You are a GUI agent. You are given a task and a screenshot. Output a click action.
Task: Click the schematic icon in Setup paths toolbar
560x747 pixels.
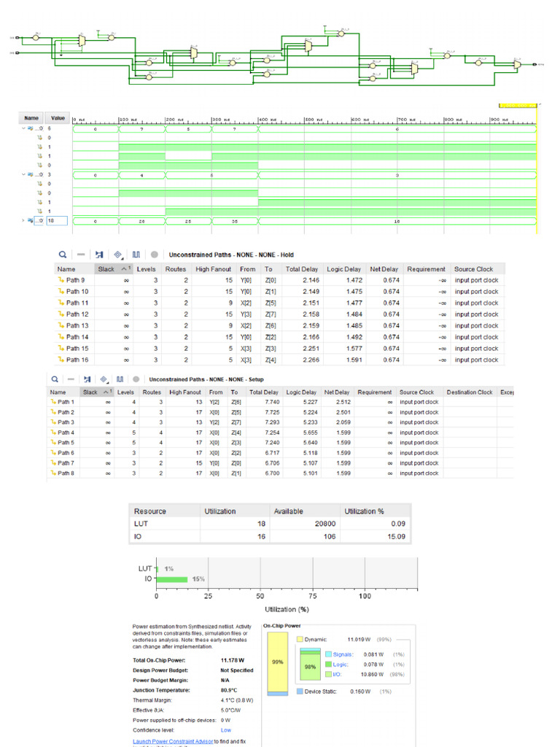click(87, 379)
